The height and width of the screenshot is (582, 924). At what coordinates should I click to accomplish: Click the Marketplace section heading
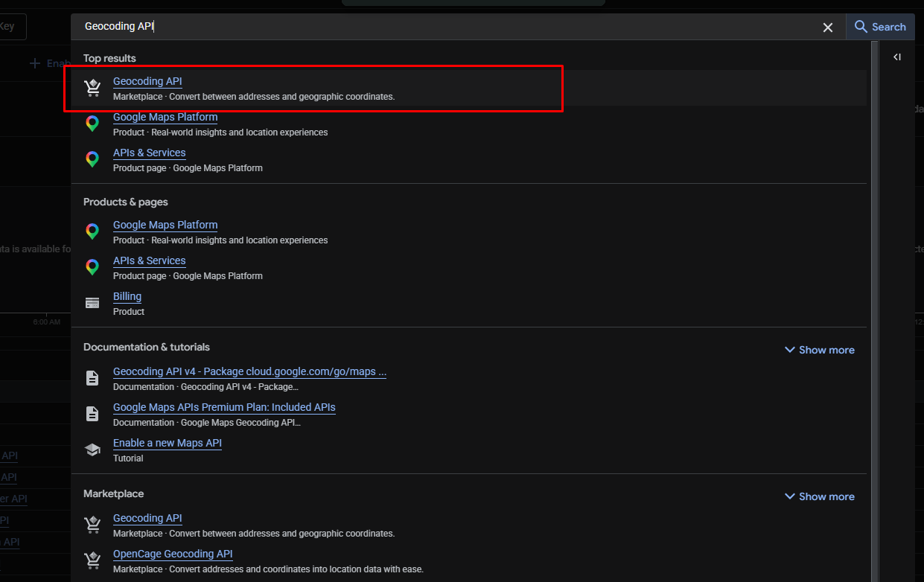tap(113, 493)
